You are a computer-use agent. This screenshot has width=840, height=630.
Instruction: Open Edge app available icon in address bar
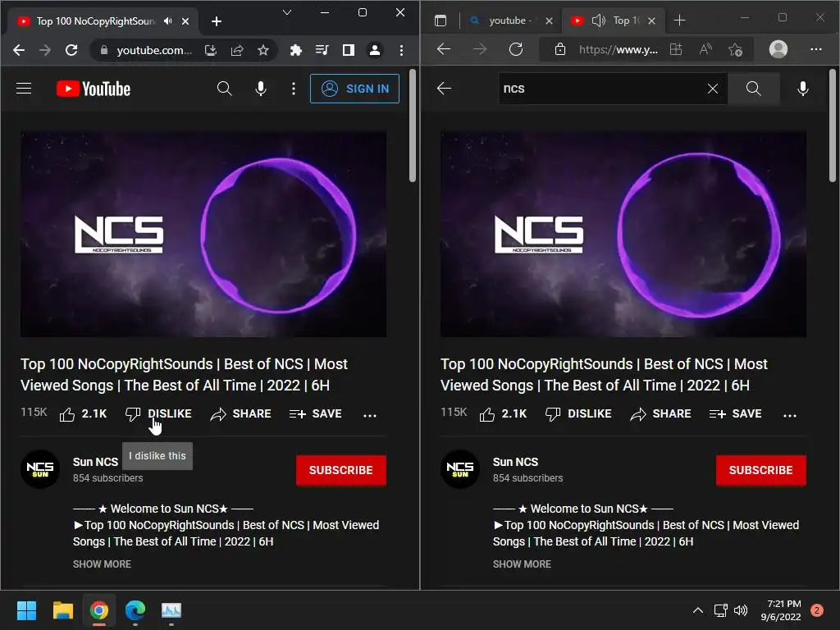coord(676,49)
